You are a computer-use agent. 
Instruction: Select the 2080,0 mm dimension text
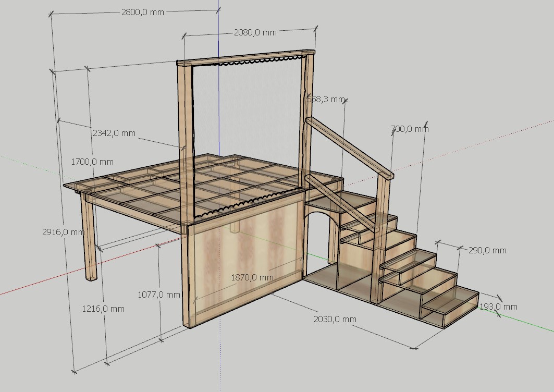(x=255, y=32)
